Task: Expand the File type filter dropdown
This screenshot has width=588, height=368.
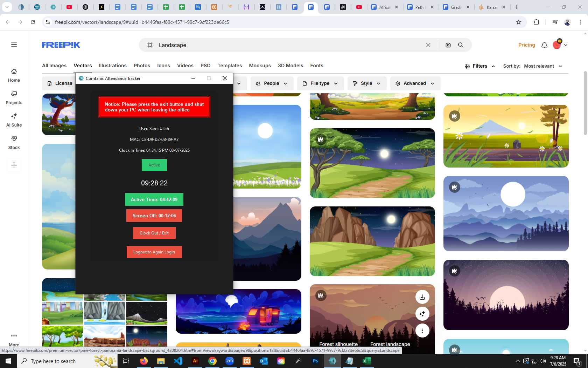Action: click(x=321, y=83)
